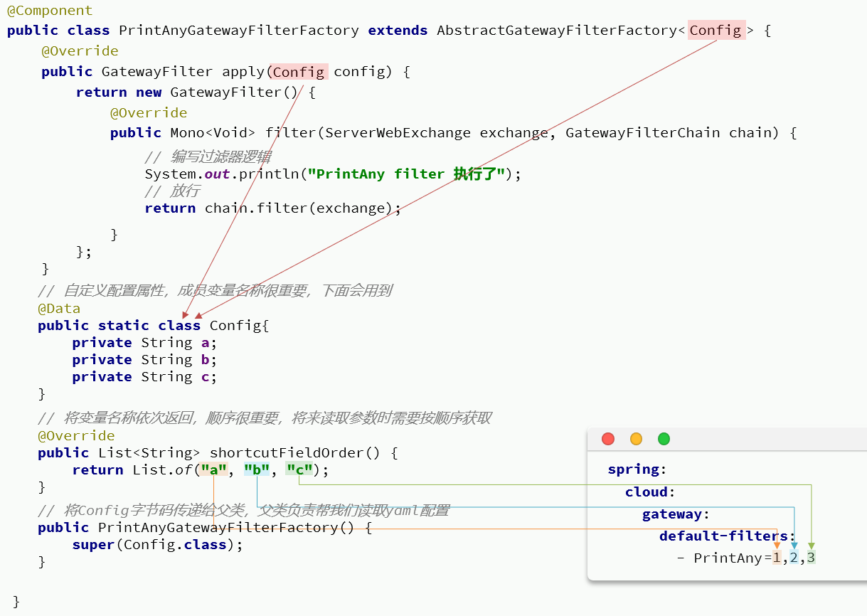
Task: Select the "a" string in List.of
Action: point(214,470)
